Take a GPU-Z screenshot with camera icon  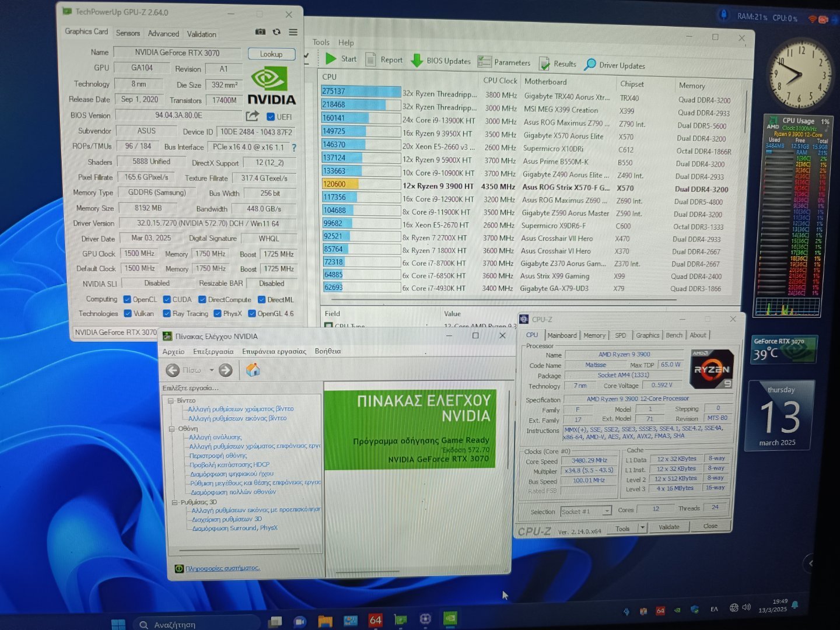point(260,32)
